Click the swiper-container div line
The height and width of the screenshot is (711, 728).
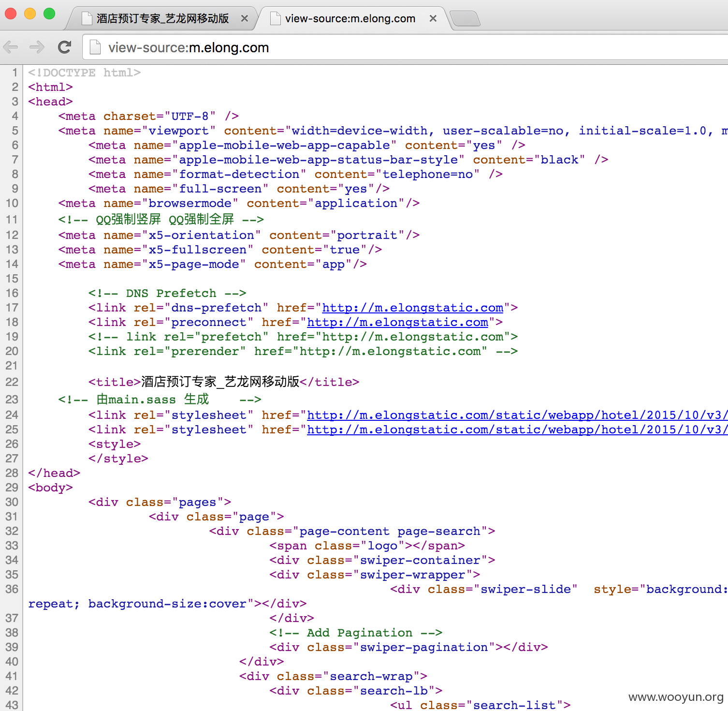(382, 560)
